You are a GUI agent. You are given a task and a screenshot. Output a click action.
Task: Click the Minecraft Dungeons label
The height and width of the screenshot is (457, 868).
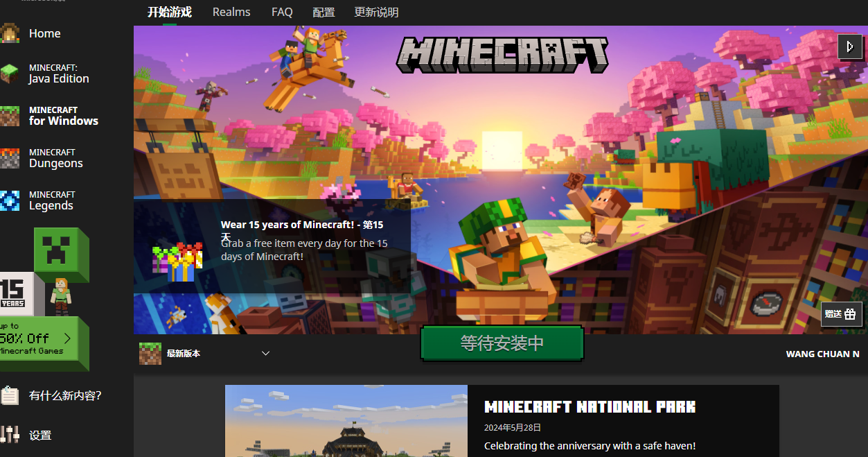coord(56,158)
